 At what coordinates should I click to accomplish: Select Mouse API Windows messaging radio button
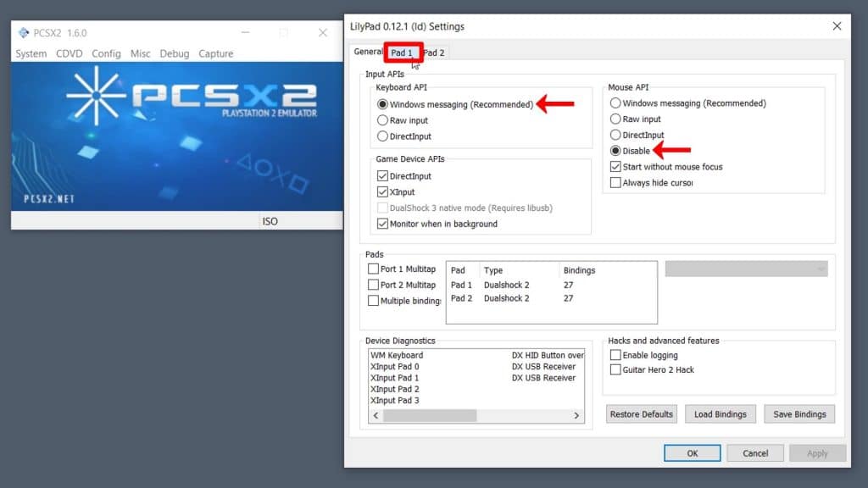[615, 103]
